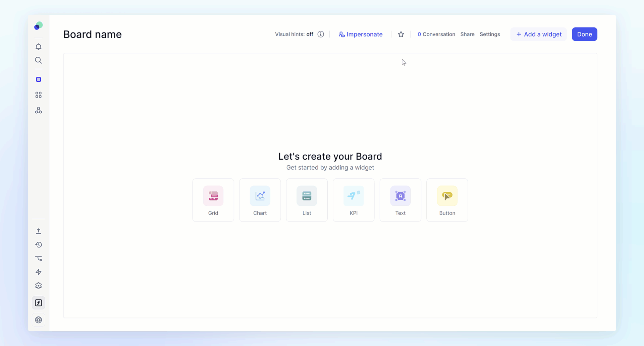644x346 pixels.
Task: Click the branching flow icon in sidebar
Action: click(39, 258)
